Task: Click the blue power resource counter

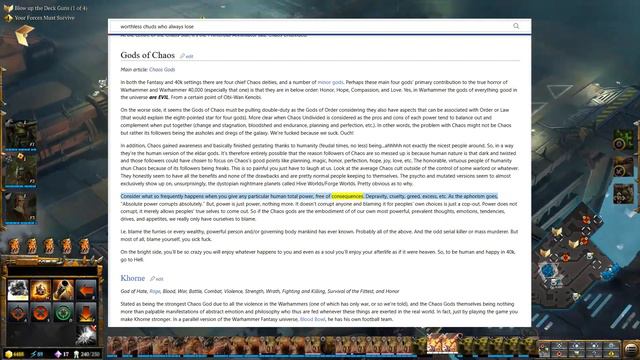Action: (x=38, y=354)
